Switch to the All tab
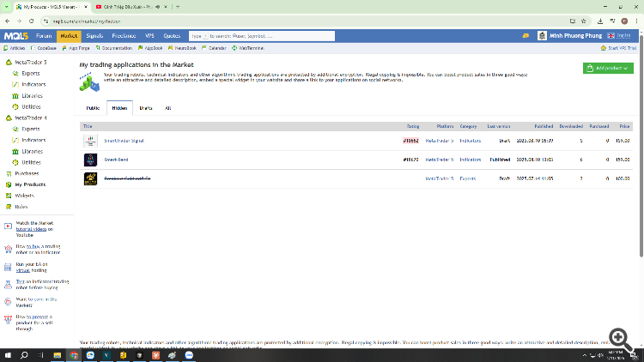The width and height of the screenshot is (644, 362). point(168,108)
